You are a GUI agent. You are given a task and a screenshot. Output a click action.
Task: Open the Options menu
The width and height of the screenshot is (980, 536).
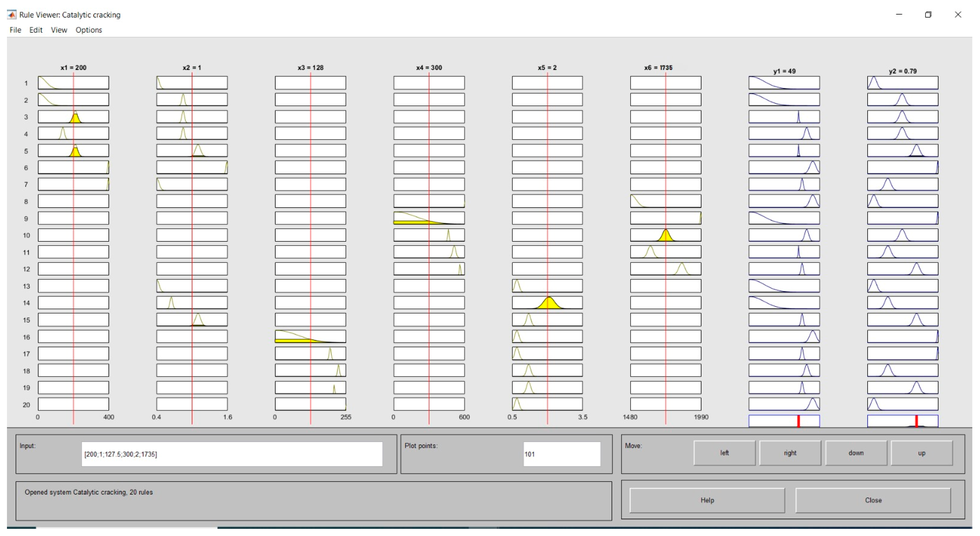coord(89,30)
